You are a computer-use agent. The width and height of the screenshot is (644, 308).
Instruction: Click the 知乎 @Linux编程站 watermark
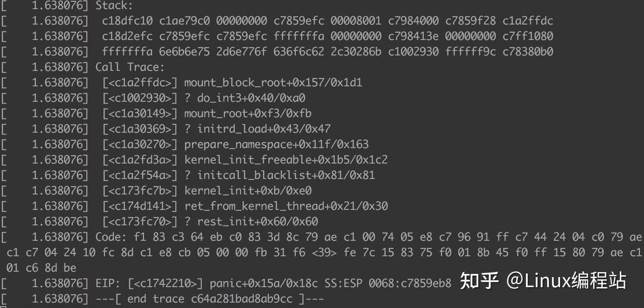(x=543, y=281)
